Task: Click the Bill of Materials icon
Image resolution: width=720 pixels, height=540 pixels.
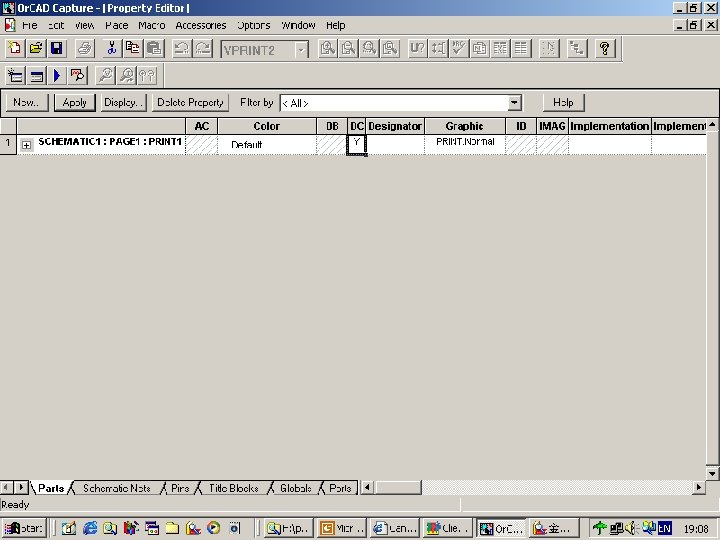Action: pos(521,48)
